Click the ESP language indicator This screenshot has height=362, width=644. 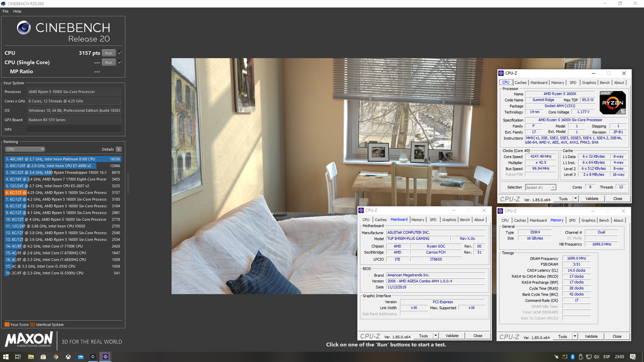(607, 357)
